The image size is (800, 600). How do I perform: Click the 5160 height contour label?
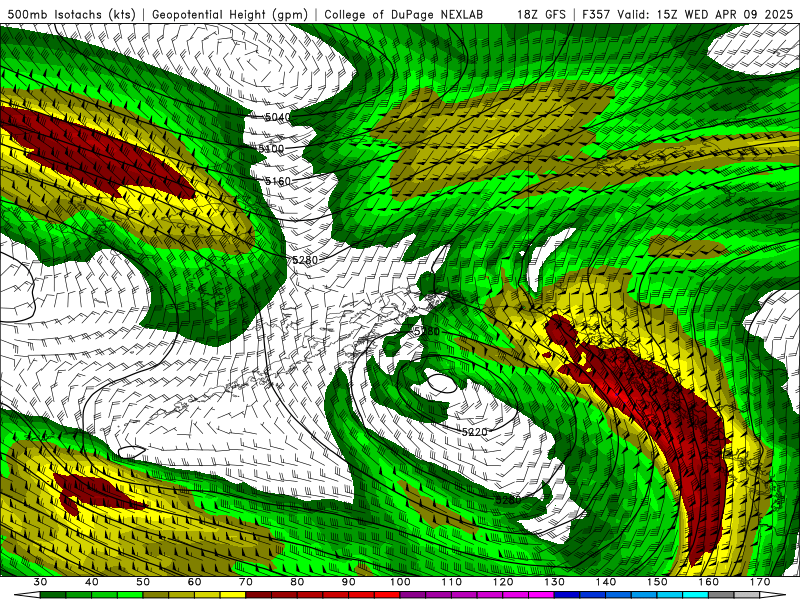click(278, 181)
